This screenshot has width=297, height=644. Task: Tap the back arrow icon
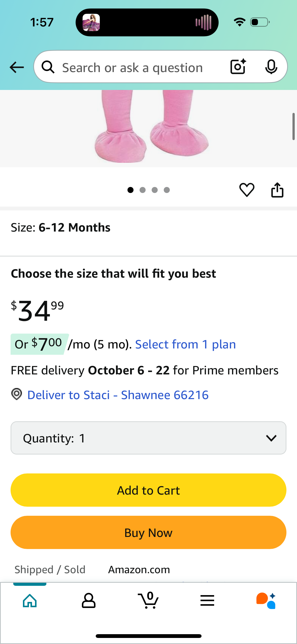coord(17,67)
